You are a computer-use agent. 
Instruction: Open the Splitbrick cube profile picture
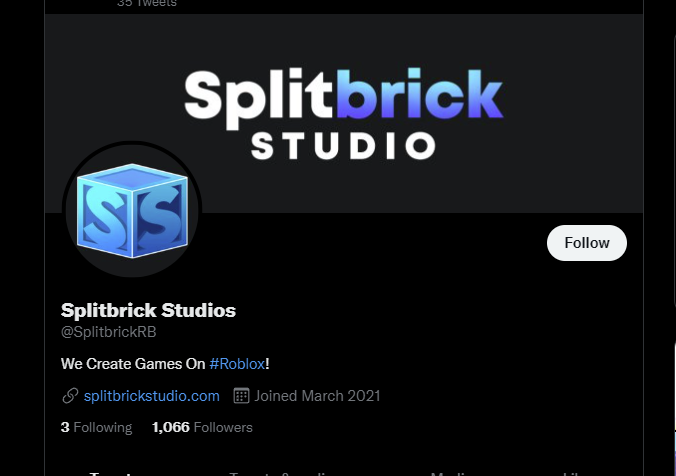click(x=132, y=210)
